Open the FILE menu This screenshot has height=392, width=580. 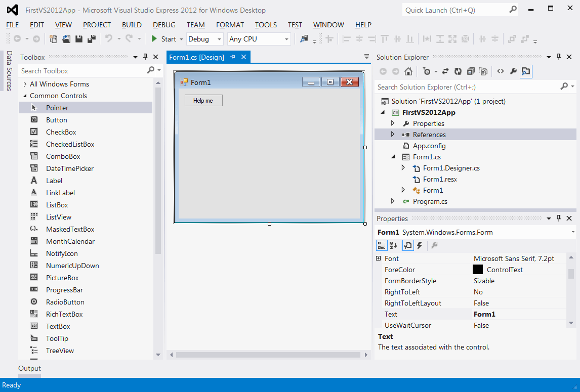12,25
